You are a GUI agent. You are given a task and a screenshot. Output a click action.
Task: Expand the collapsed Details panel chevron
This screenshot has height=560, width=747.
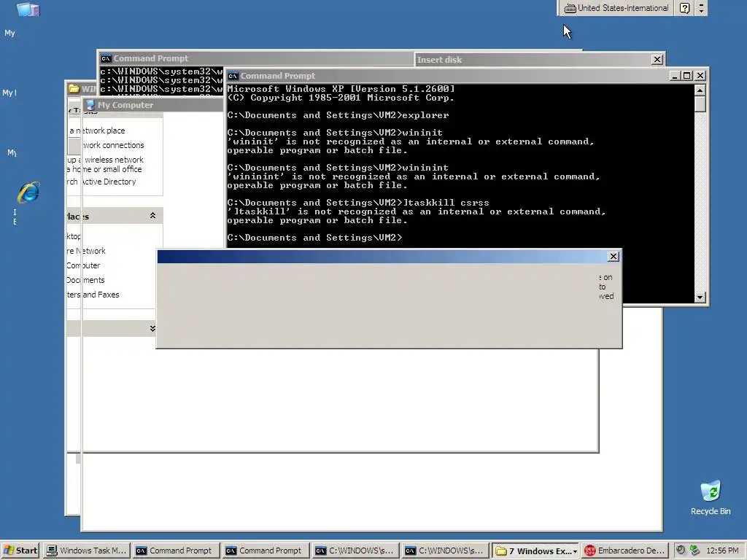point(152,329)
